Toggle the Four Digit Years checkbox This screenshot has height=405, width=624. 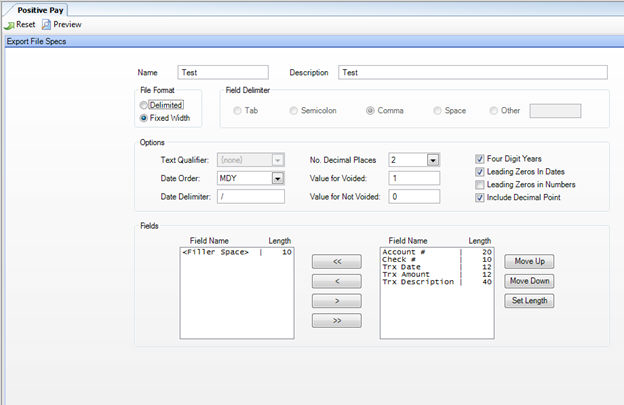coord(481,158)
